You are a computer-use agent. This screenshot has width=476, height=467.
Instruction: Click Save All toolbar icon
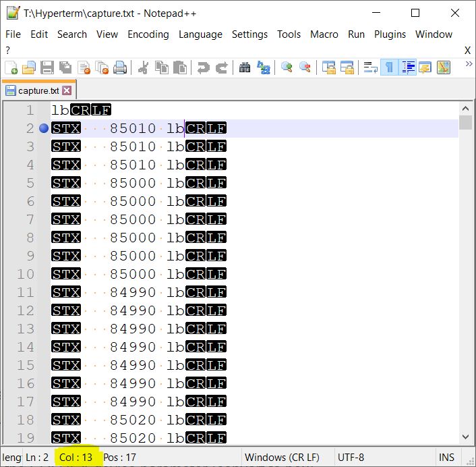click(x=65, y=67)
